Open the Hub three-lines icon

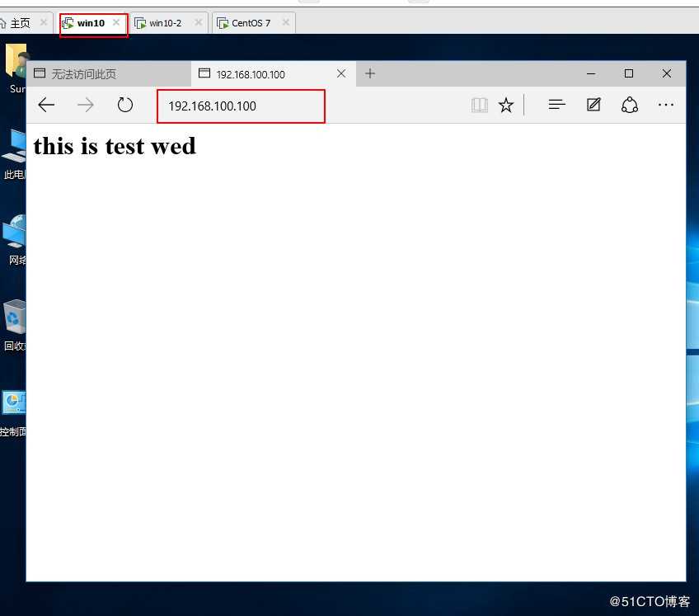click(x=556, y=105)
